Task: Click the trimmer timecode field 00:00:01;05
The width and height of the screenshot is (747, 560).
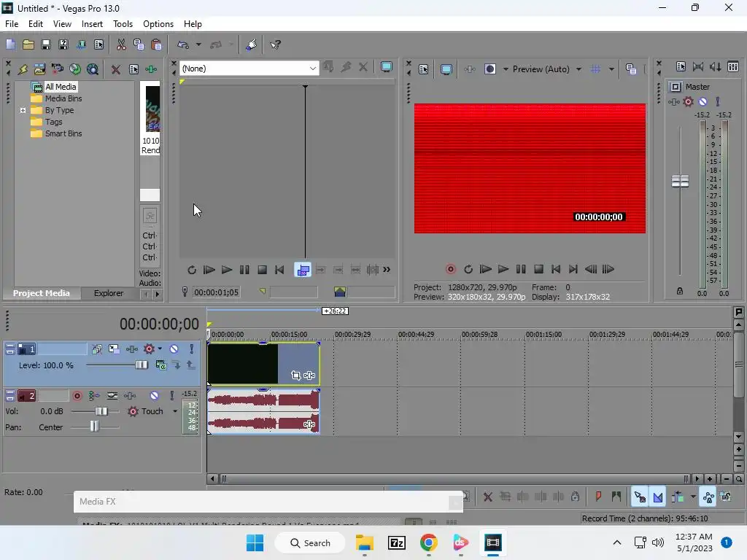Action: pyautogui.click(x=216, y=292)
